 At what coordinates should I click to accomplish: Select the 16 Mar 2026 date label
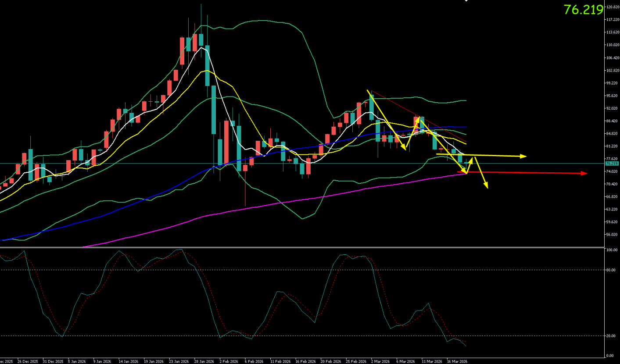tap(457, 361)
